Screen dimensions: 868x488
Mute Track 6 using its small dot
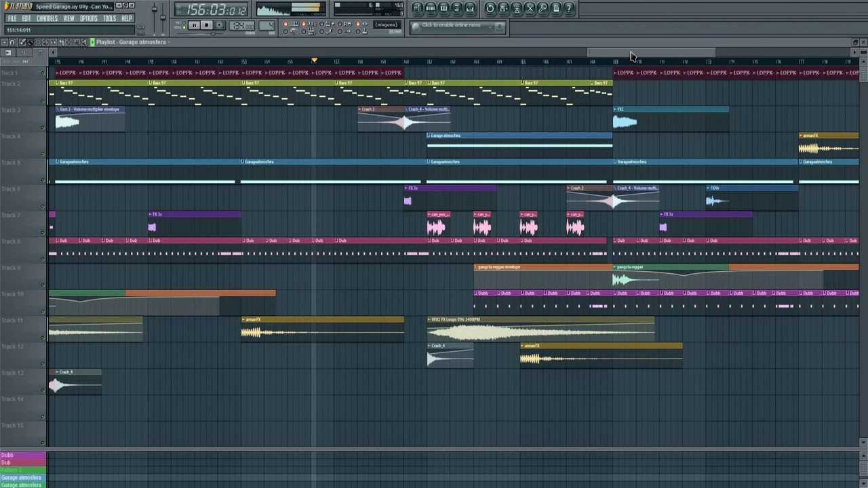(x=42, y=206)
